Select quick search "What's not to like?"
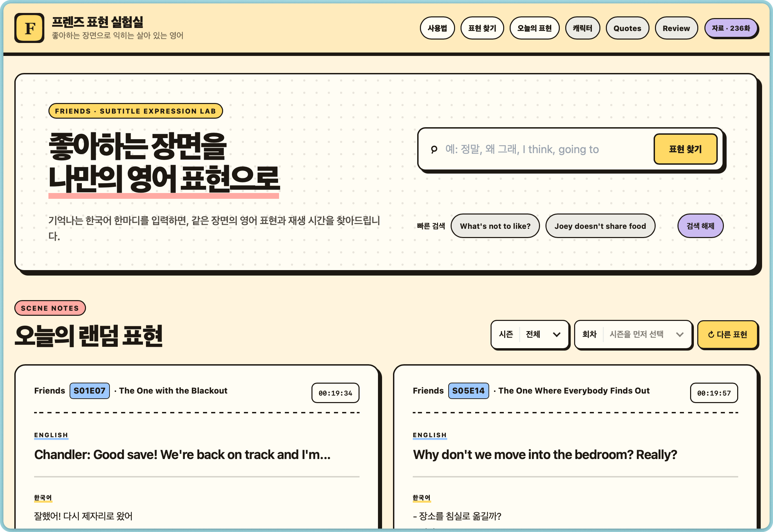 [x=495, y=226]
